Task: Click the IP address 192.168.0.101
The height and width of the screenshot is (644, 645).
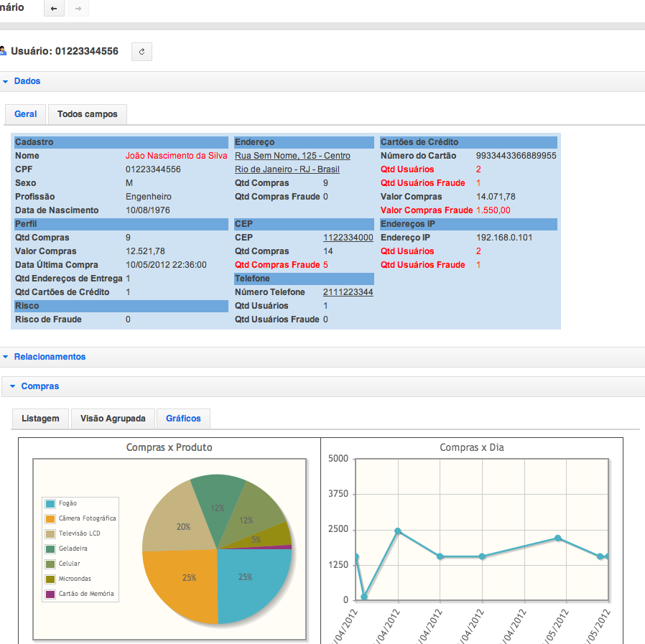Action: point(504,238)
